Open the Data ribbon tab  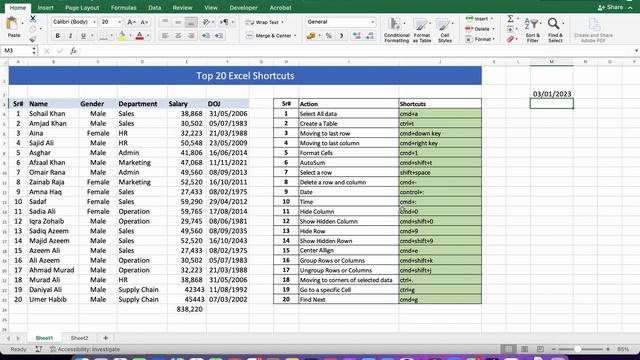(x=155, y=8)
